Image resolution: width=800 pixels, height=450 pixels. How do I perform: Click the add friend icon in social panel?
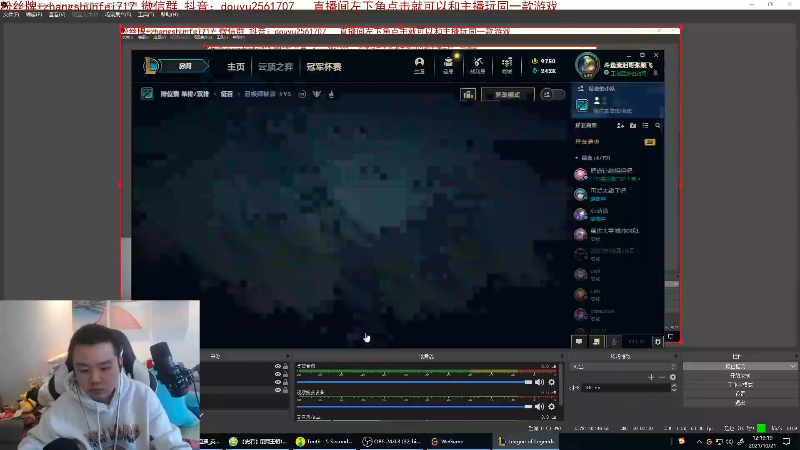620,126
